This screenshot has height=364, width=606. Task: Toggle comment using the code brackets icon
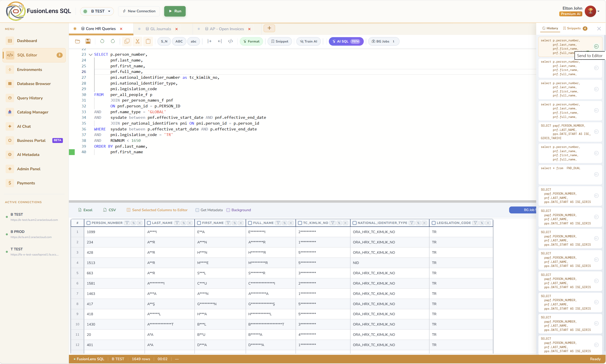click(231, 41)
